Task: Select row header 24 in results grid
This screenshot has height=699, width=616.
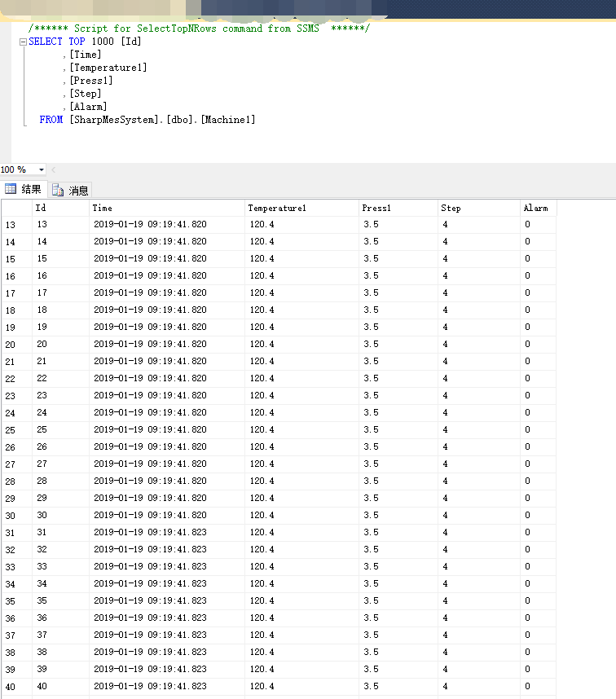Action: click(x=16, y=413)
